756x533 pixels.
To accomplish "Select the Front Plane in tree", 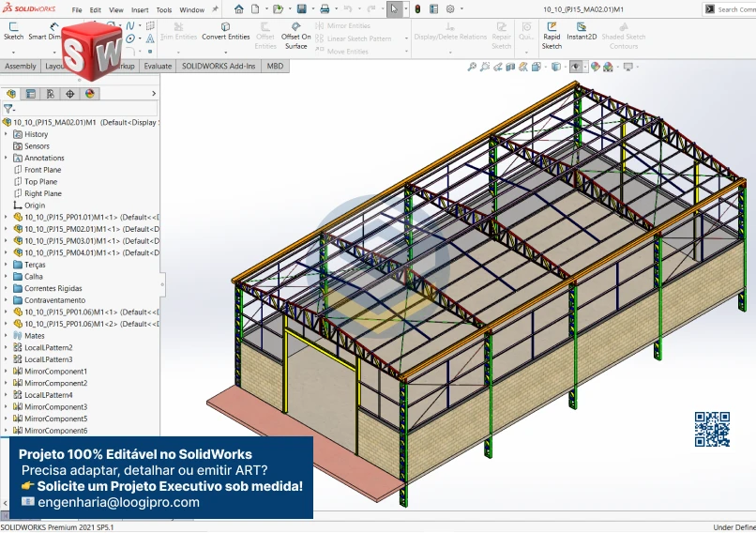I will click(42, 170).
